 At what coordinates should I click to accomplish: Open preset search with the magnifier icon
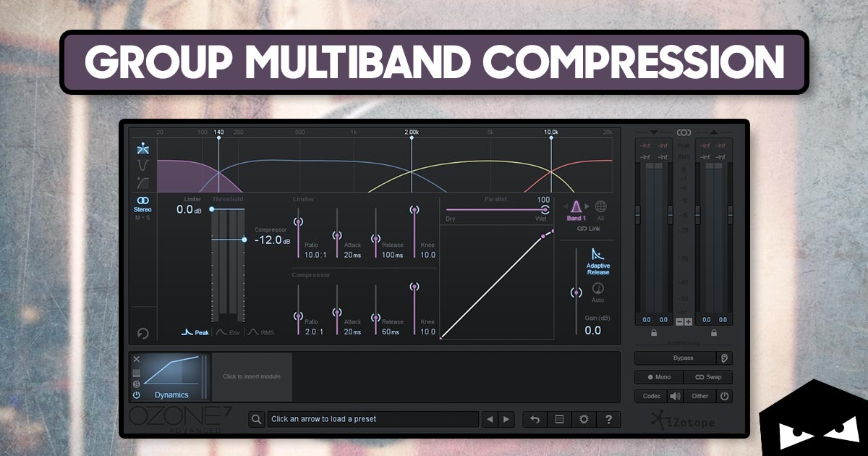pyautogui.click(x=257, y=419)
